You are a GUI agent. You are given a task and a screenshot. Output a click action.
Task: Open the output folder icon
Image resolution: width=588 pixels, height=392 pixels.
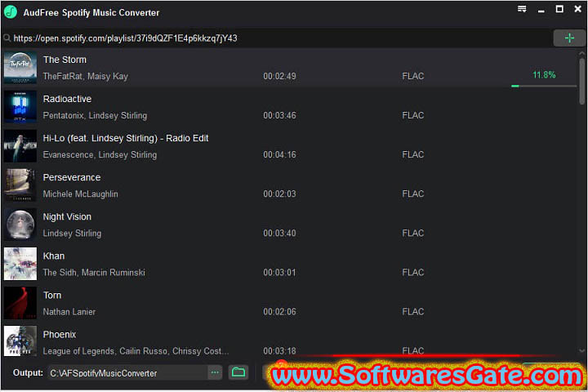[238, 372]
